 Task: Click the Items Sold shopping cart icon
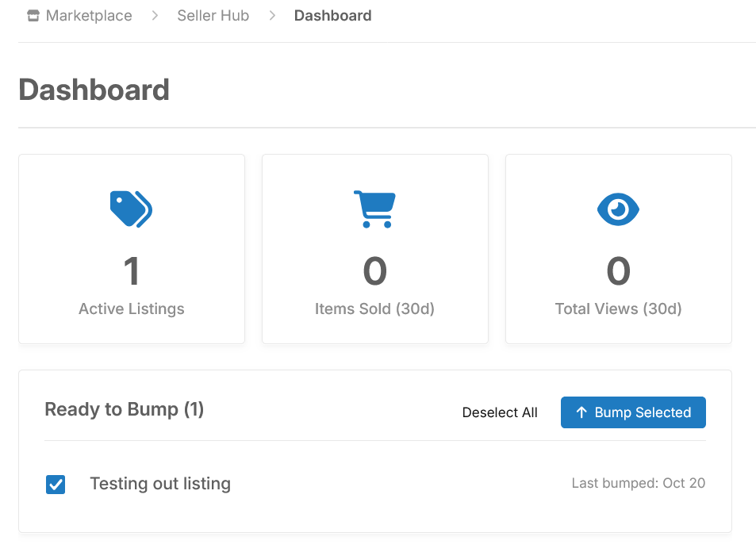(374, 209)
